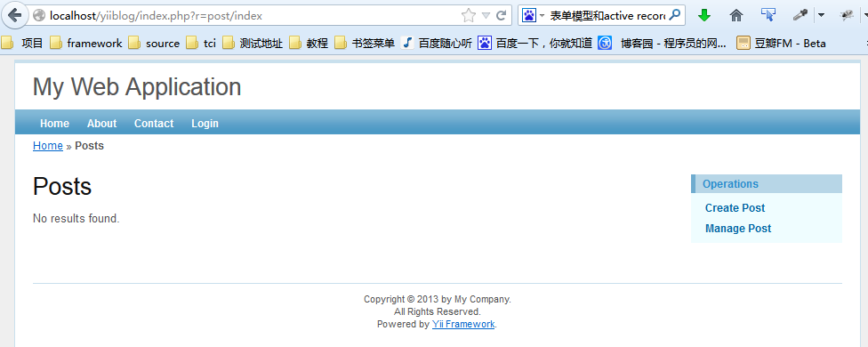This screenshot has width=868, height=347.
Task: Click the bug-shaped extension icon
Action: (x=847, y=15)
